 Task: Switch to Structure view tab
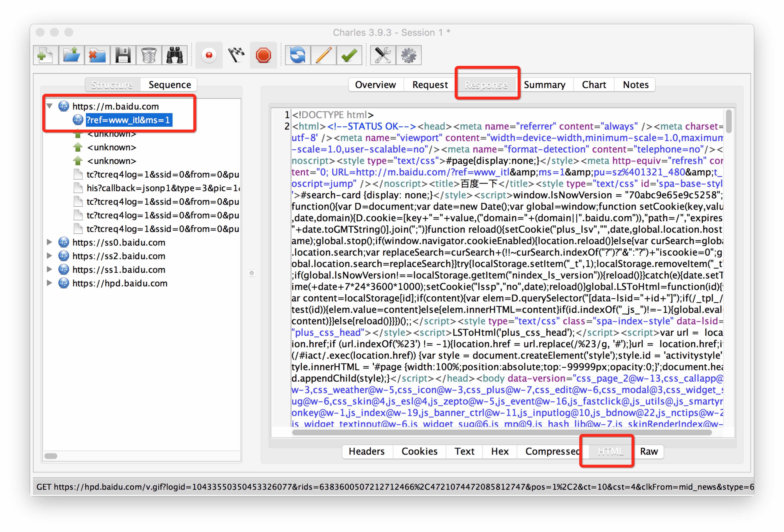tap(112, 85)
